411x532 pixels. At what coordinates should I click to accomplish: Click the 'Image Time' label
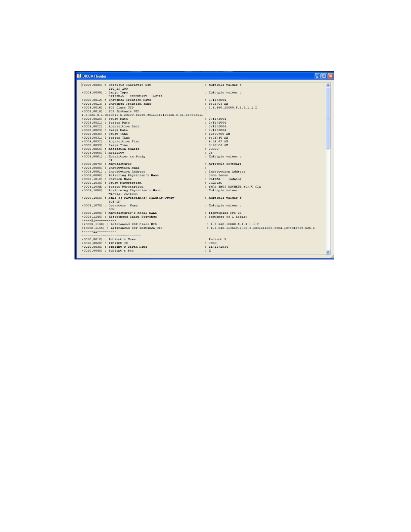pyautogui.click(x=118, y=145)
